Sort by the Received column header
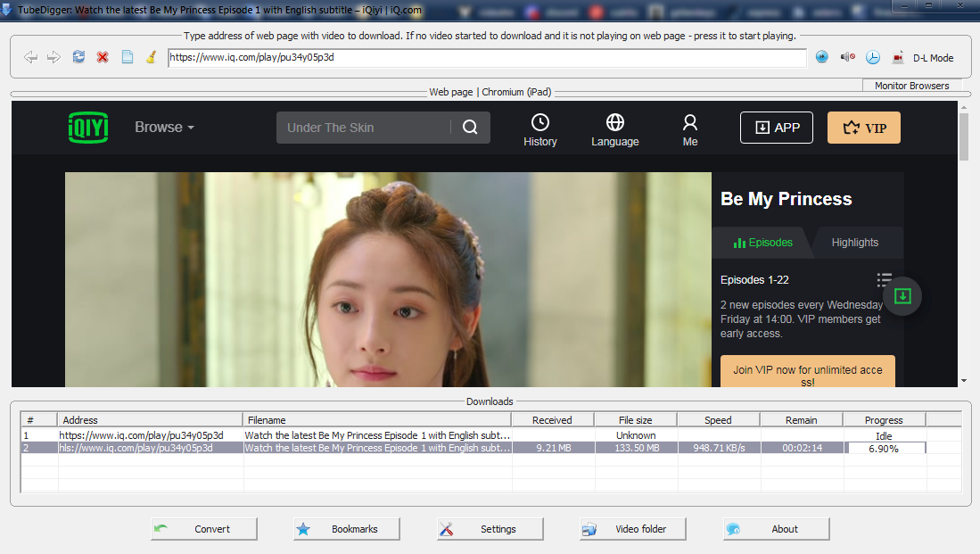980x554 pixels. click(553, 420)
